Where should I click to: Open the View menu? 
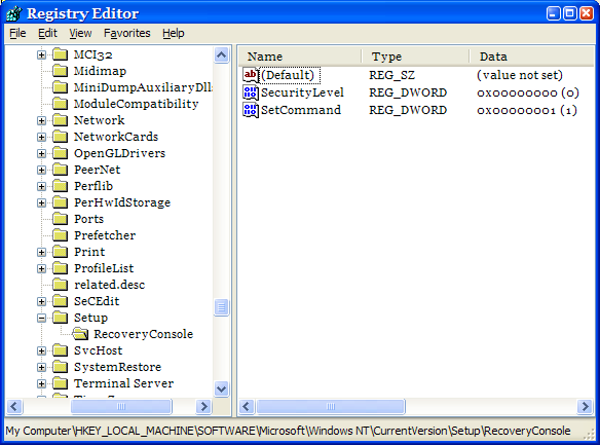[80, 33]
